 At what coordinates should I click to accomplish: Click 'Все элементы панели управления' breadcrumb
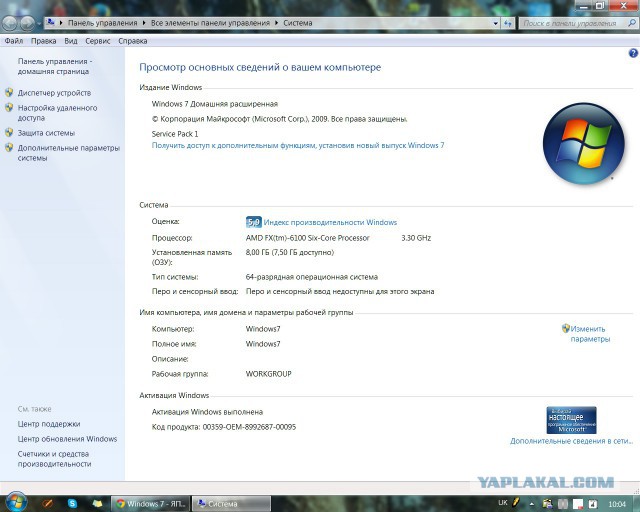[x=210, y=23]
